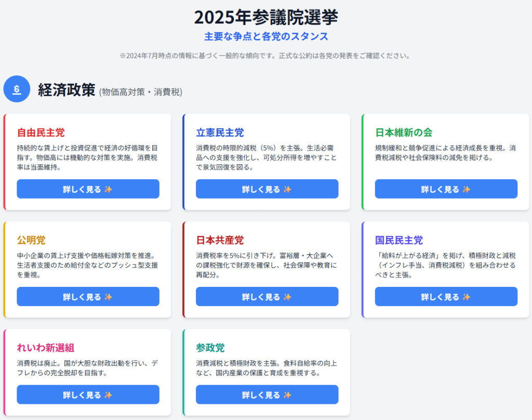Viewport: 532px width, 420px height.
Task: Click the blue economy dollar icon
Action: (x=17, y=89)
